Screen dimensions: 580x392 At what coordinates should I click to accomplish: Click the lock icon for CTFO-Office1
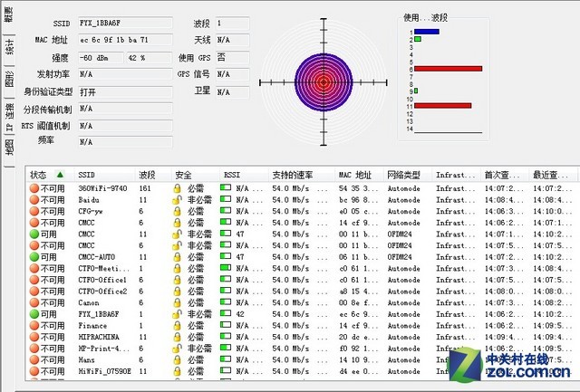[178, 280]
